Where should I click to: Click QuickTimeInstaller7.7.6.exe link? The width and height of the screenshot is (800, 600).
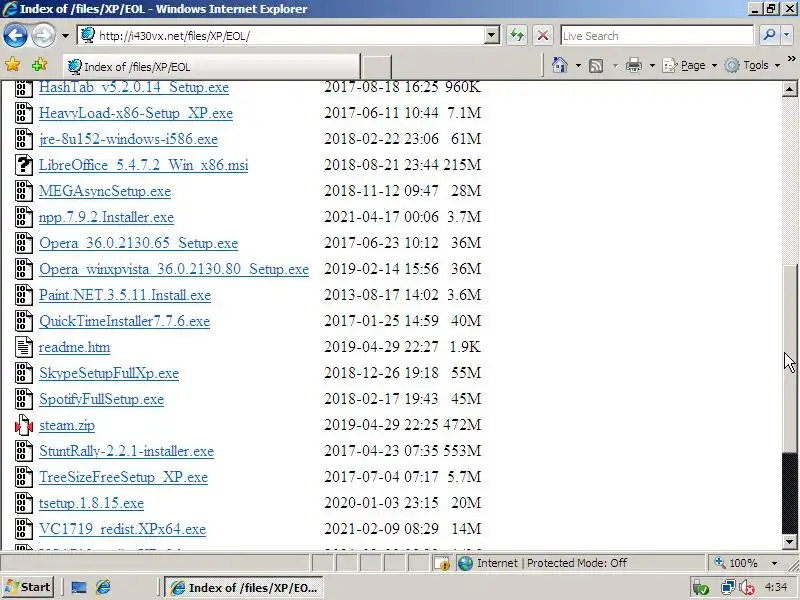point(124,321)
